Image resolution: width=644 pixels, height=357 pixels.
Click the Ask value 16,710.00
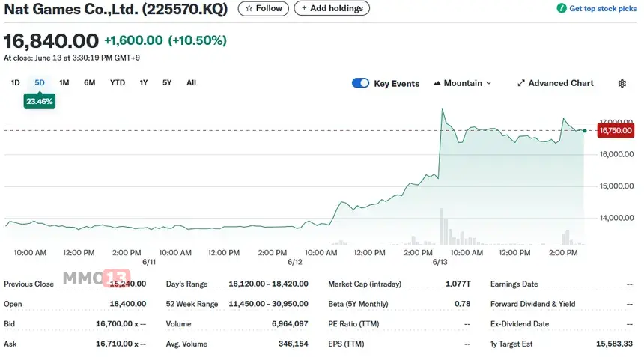[x=121, y=344]
